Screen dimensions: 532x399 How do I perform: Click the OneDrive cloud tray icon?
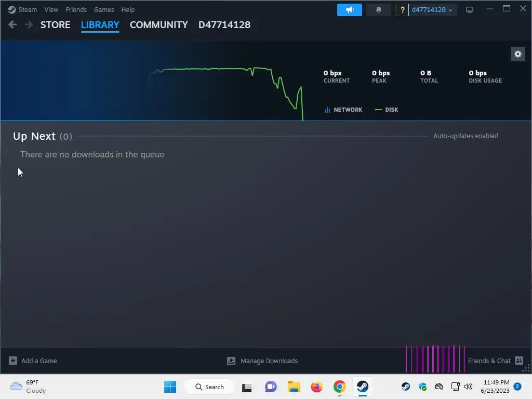click(439, 387)
